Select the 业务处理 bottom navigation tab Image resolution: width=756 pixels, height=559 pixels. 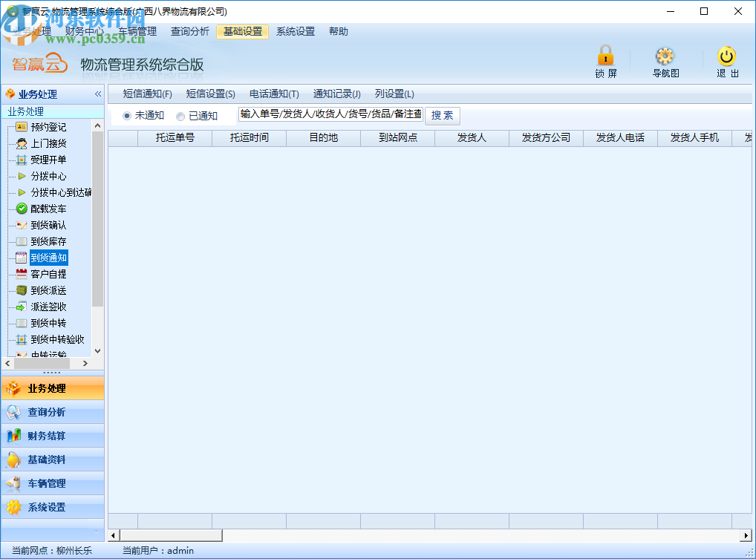pyautogui.click(x=53, y=388)
